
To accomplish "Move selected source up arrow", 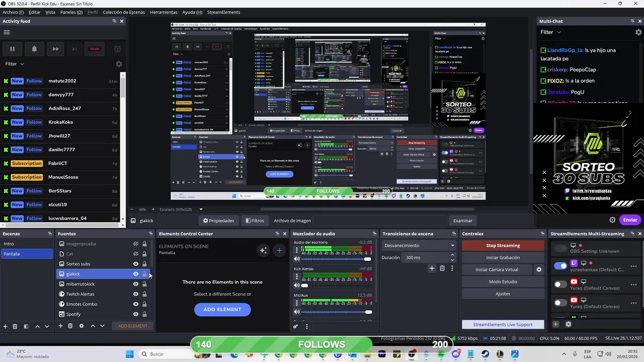I will pos(93,326).
